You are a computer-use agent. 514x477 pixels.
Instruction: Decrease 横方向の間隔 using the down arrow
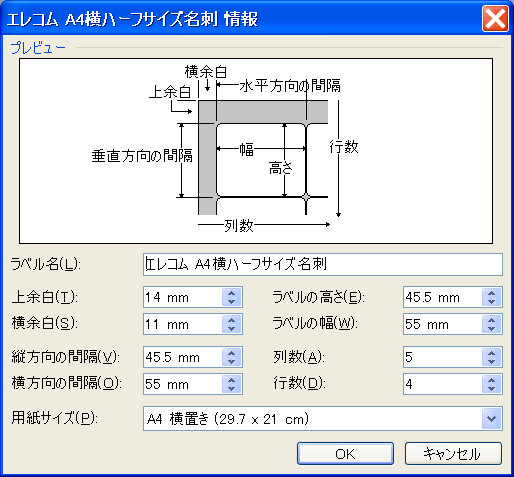pyautogui.click(x=231, y=388)
